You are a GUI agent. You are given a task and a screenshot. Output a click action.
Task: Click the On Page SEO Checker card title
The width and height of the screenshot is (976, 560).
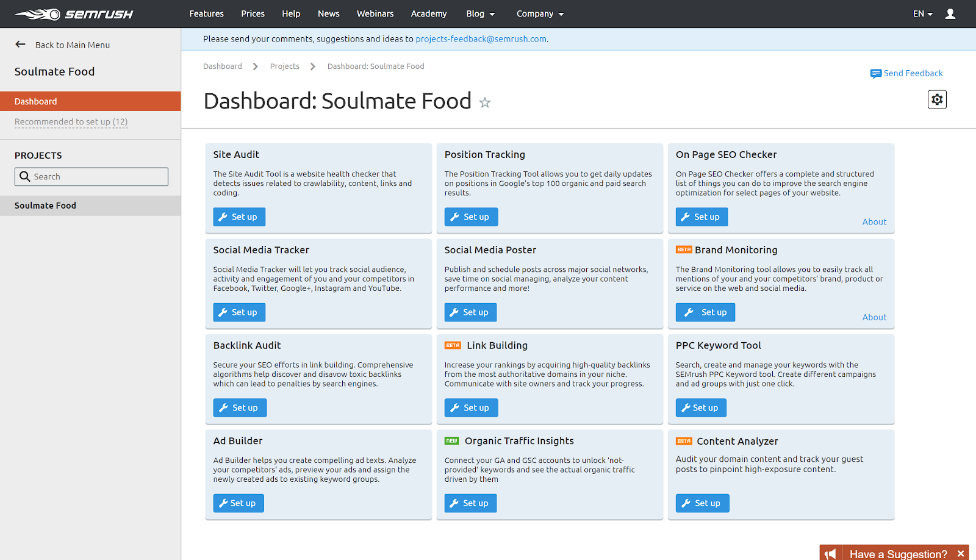tap(727, 155)
